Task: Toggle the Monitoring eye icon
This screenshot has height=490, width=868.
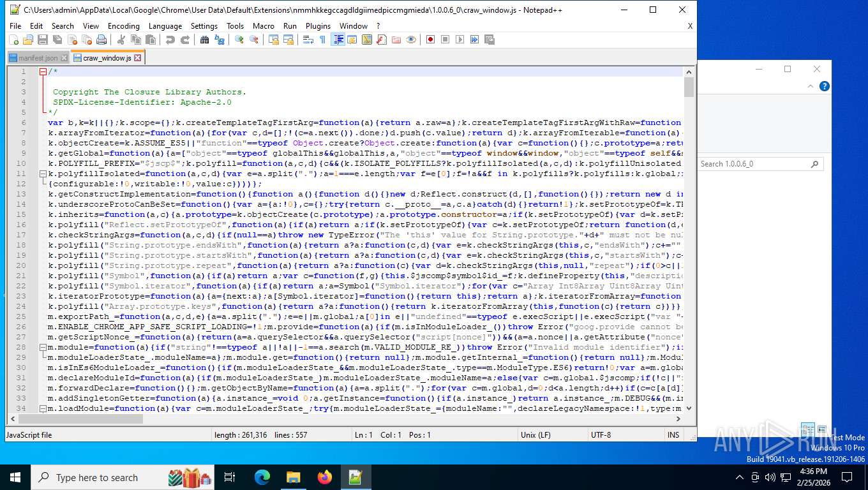Action: click(x=411, y=40)
